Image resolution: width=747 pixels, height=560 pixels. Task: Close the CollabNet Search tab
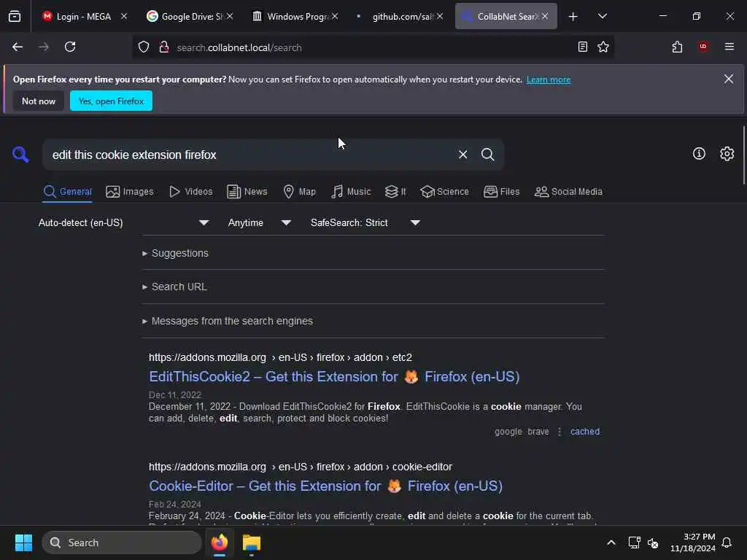pos(544,17)
